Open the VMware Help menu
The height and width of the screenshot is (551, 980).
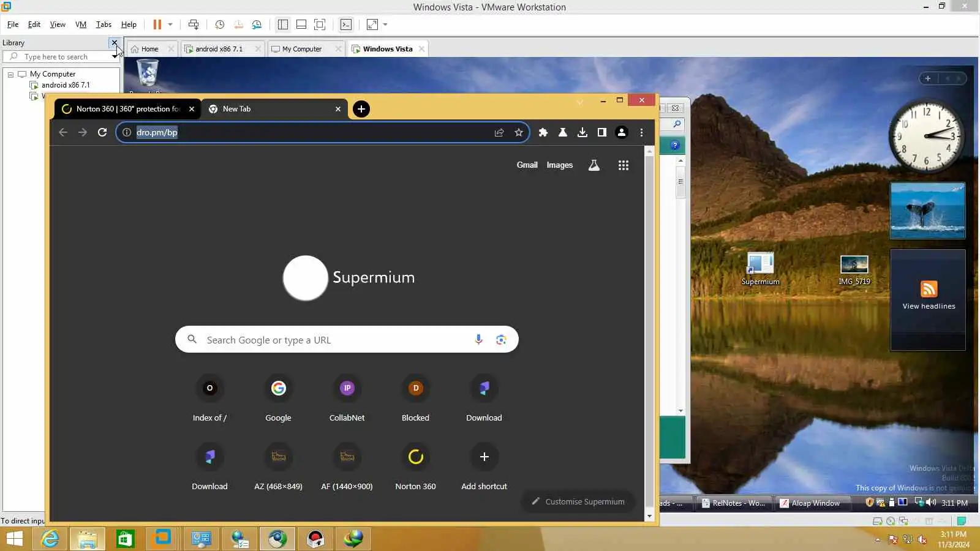click(129, 24)
